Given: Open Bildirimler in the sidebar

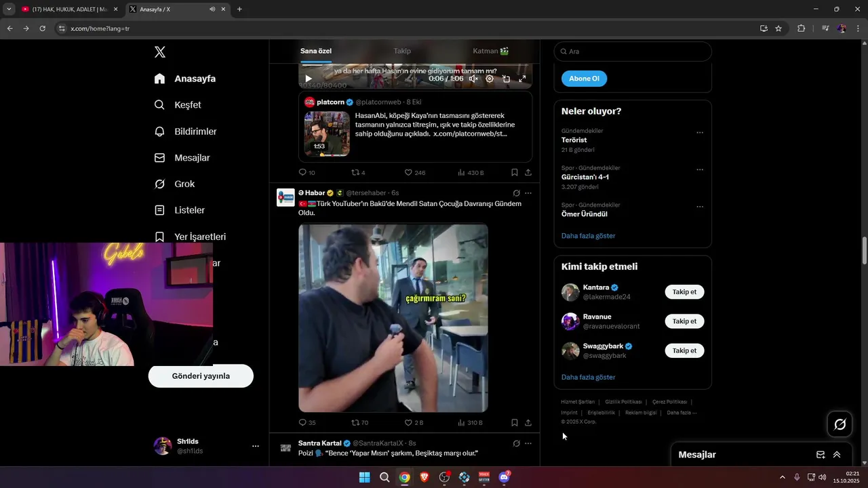Looking at the screenshot, I should coord(186,131).
